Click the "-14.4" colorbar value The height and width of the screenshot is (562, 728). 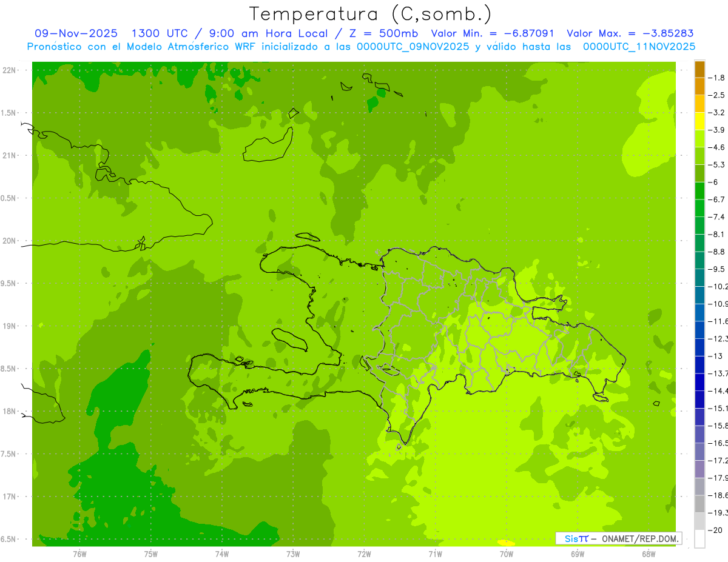click(718, 390)
